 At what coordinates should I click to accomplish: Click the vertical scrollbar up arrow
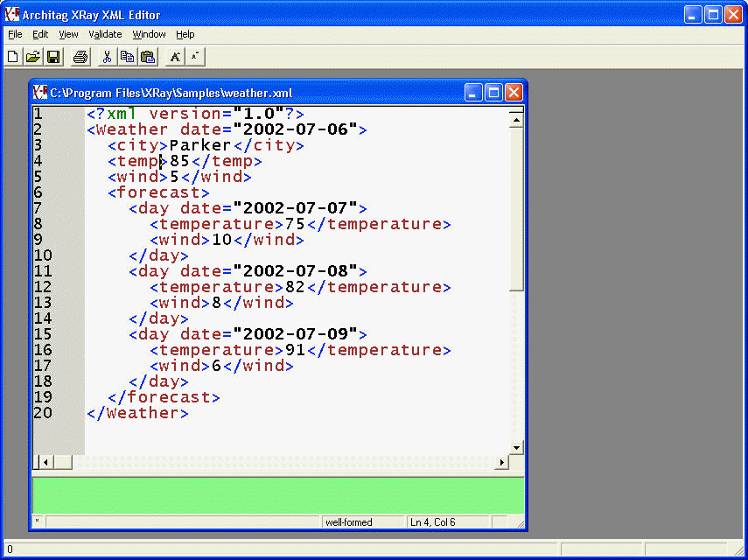pyautogui.click(x=516, y=121)
